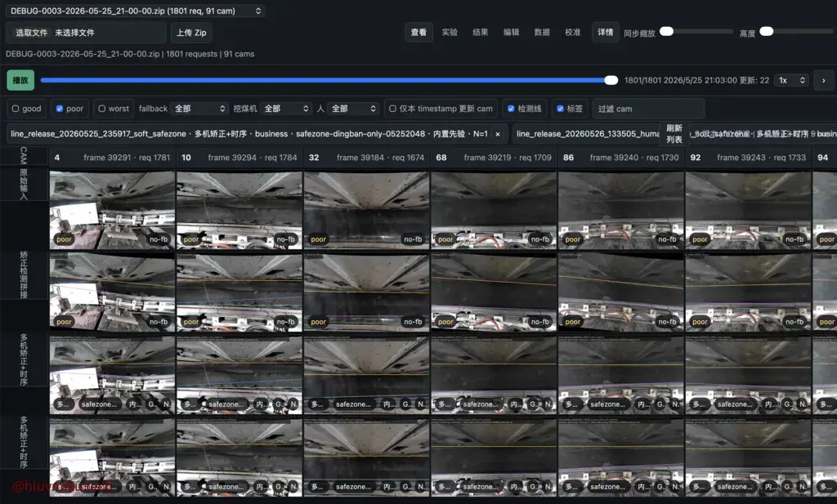Click the next arrow button beside speed
This screenshot has height=504, width=837.
tap(823, 80)
